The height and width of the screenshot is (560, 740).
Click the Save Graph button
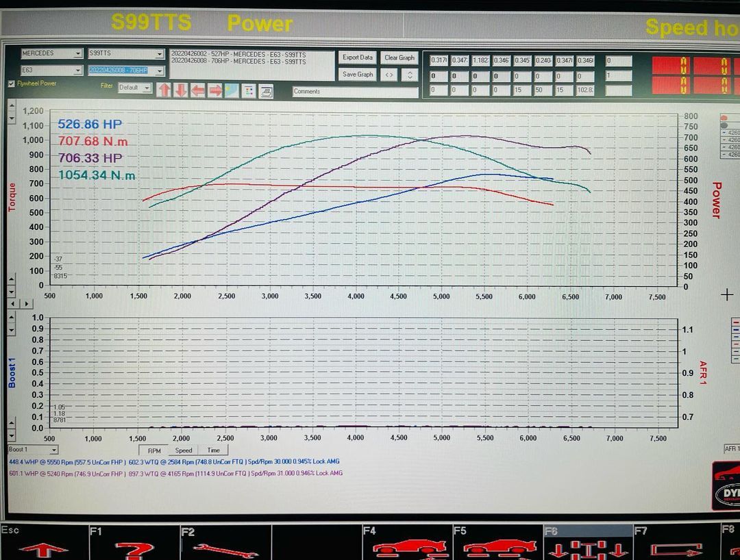(358, 75)
